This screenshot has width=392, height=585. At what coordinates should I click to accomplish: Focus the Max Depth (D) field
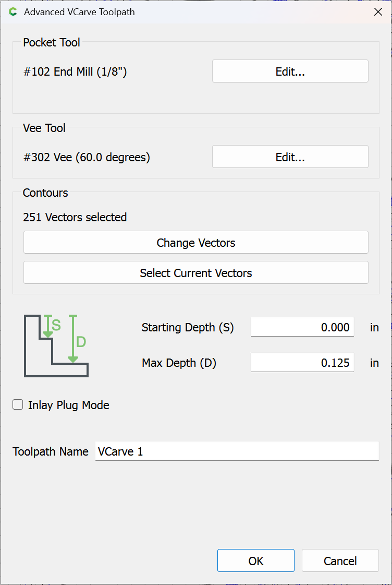(302, 363)
